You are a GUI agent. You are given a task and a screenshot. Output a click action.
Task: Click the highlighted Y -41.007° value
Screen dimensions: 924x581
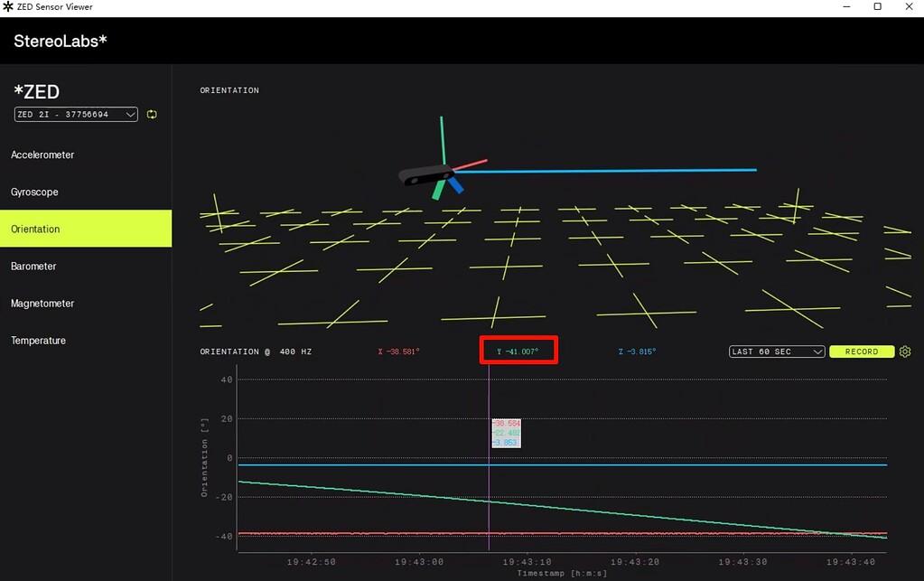coord(518,350)
